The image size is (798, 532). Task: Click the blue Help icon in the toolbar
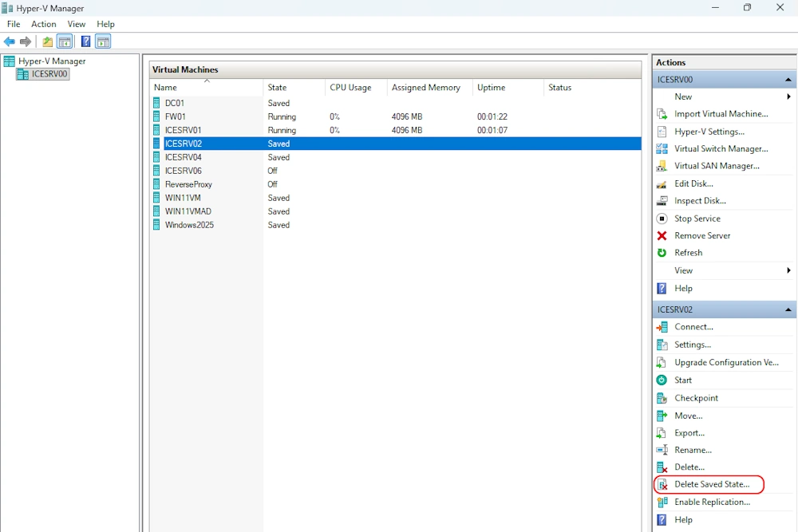[85, 41]
